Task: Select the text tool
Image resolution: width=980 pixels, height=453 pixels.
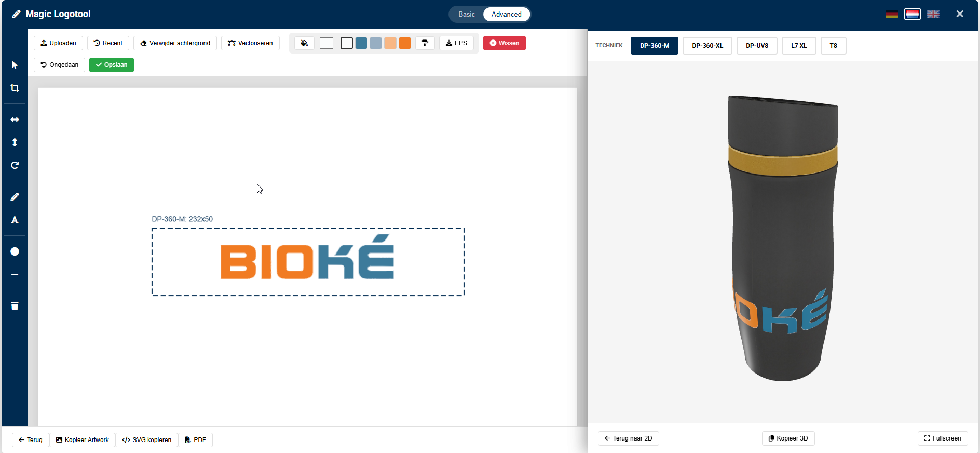Action: coord(15,220)
